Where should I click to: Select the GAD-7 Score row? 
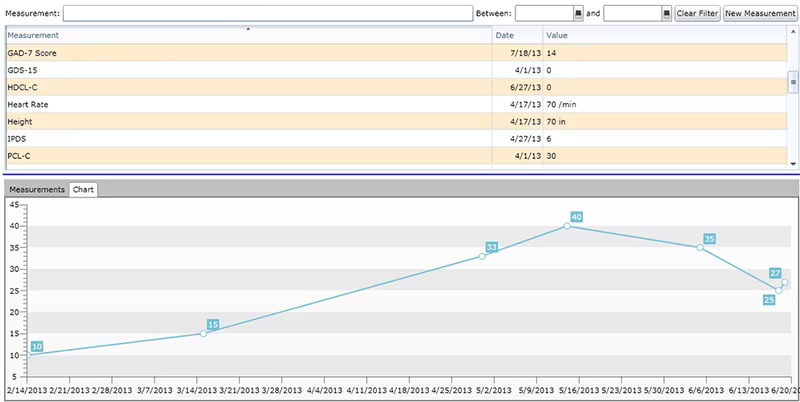click(x=396, y=53)
